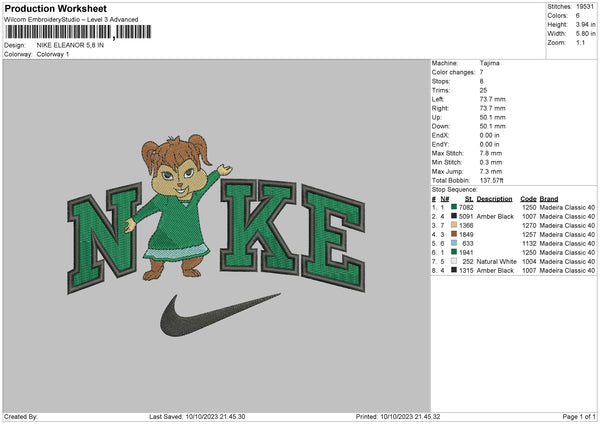Select code 1132 in the stop sequence
Screen dimensions: 600x424
pos(529,243)
